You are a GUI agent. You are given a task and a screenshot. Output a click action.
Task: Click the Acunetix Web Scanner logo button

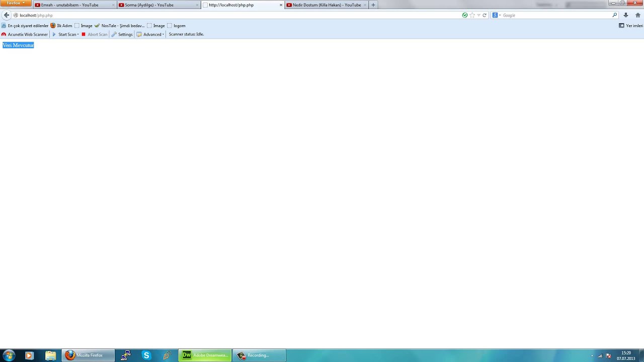pyautogui.click(x=25, y=34)
